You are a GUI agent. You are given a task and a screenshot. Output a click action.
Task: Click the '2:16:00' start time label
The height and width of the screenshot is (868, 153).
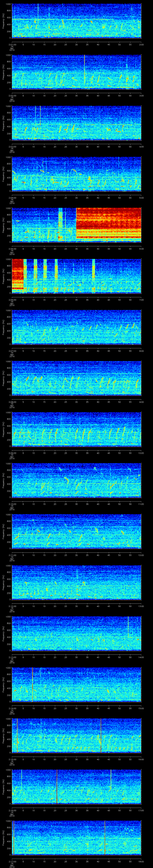(12, 810)
